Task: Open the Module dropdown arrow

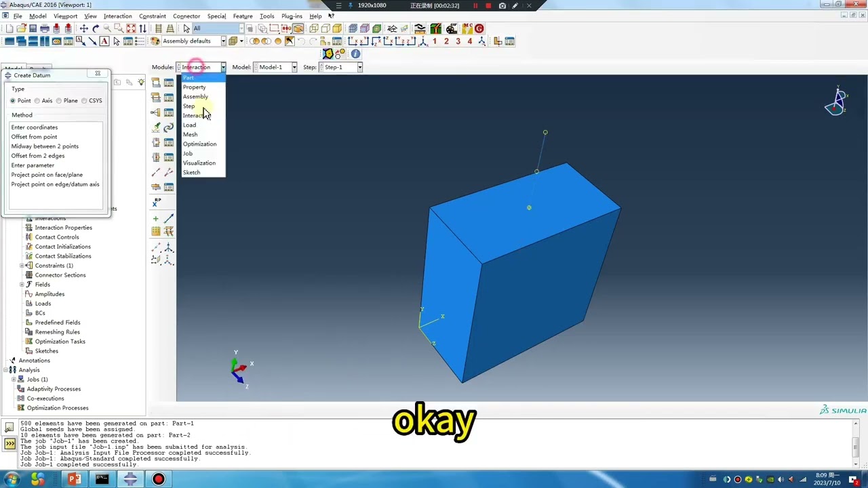Action: pyautogui.click(x=223, y=67)
